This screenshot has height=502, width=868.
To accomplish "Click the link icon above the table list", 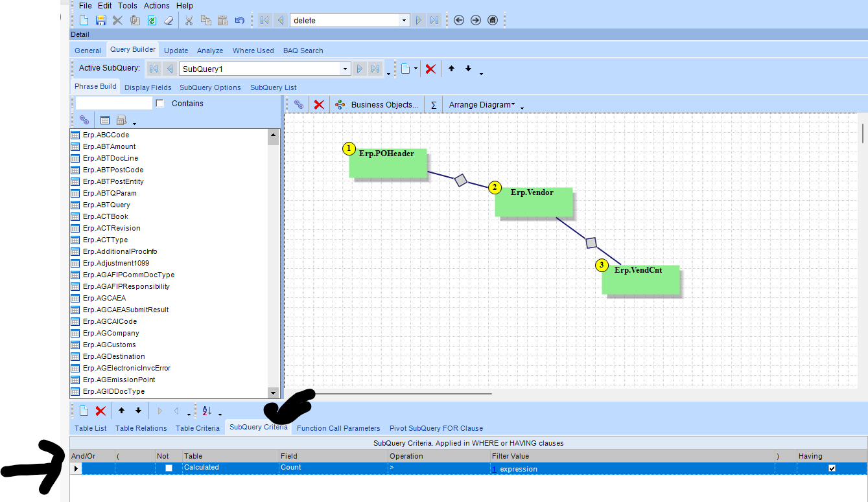I will click(x=84, y=120).
